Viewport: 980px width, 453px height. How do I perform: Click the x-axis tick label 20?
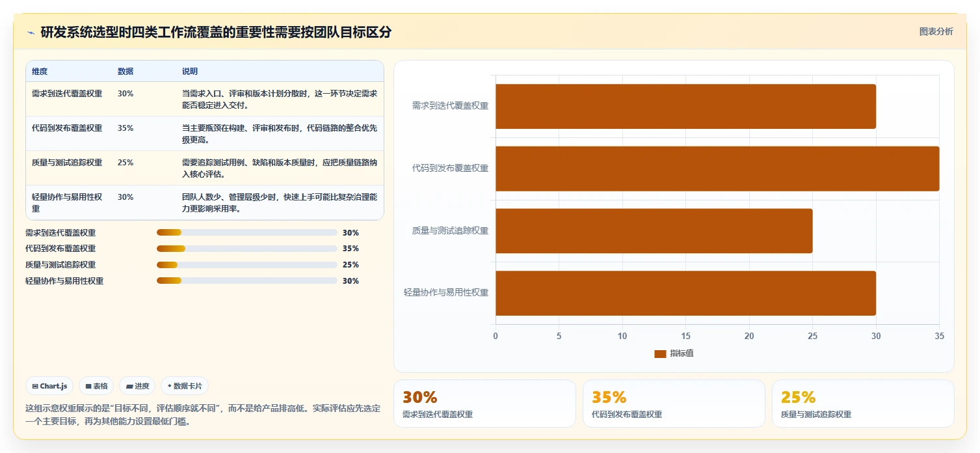click(x=749, y=336)
